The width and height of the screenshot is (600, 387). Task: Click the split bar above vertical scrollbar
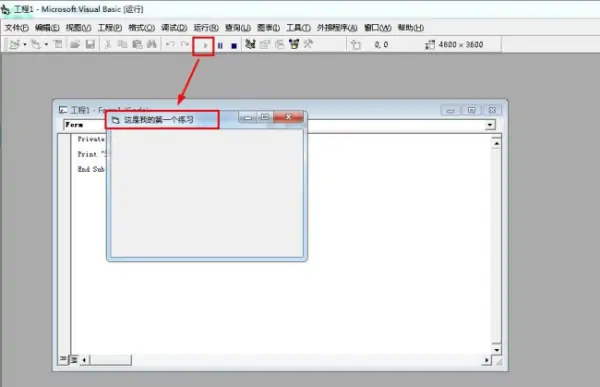[x=496, y=137]
